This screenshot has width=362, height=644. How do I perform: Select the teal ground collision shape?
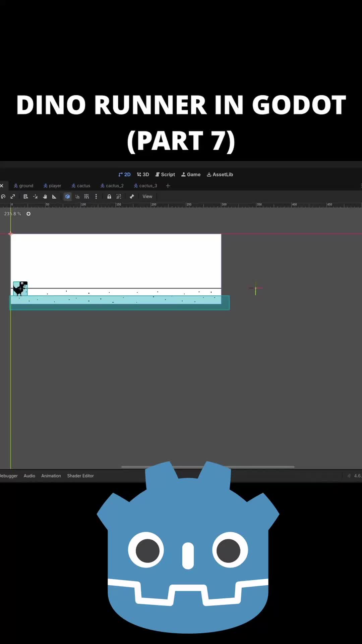(120, 303)
